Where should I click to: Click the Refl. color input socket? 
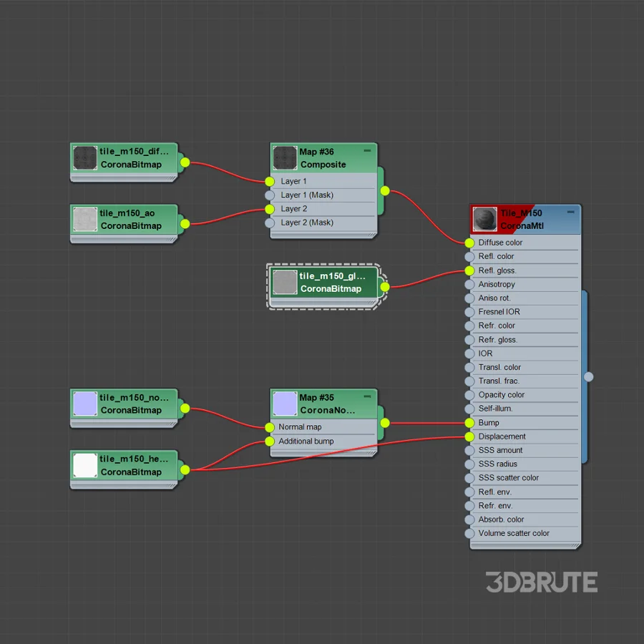469,256
